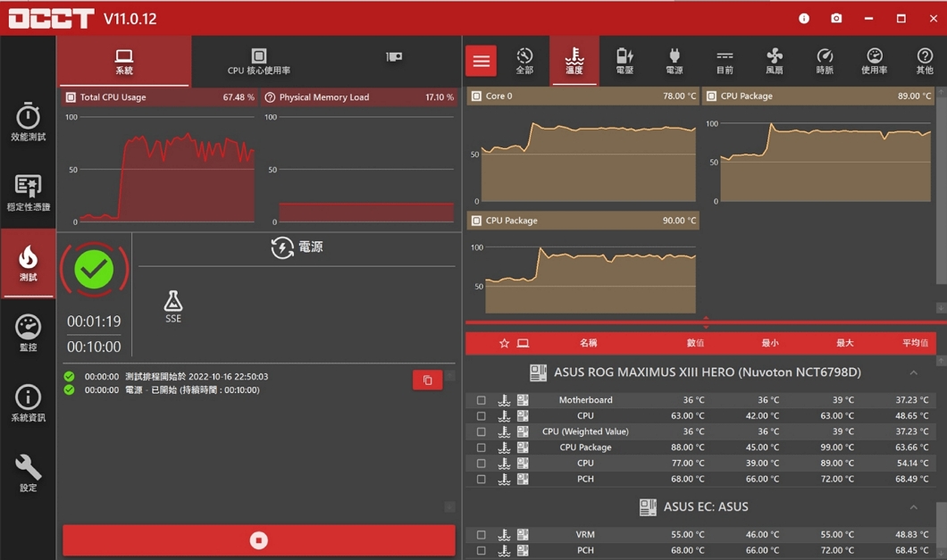Tick the CPU Package row checkbox in the table

coord(482,447)
